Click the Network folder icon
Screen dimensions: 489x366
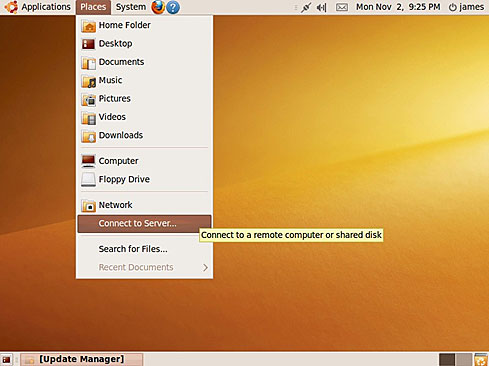tap(88, 205)
